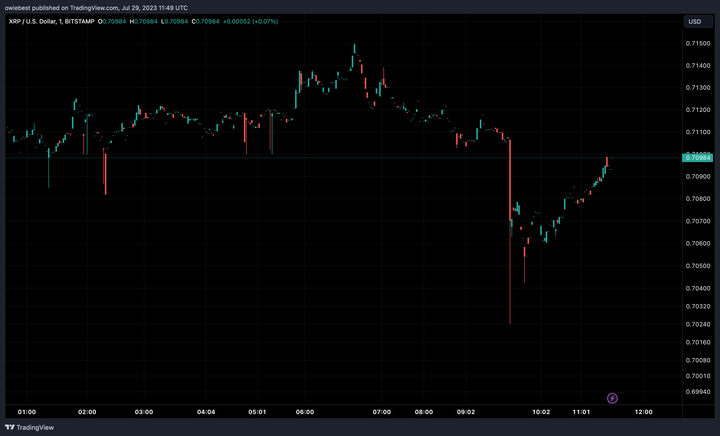Click the 0.70160 price axis label
Screen dimensions: 720x436
[698, 342]
